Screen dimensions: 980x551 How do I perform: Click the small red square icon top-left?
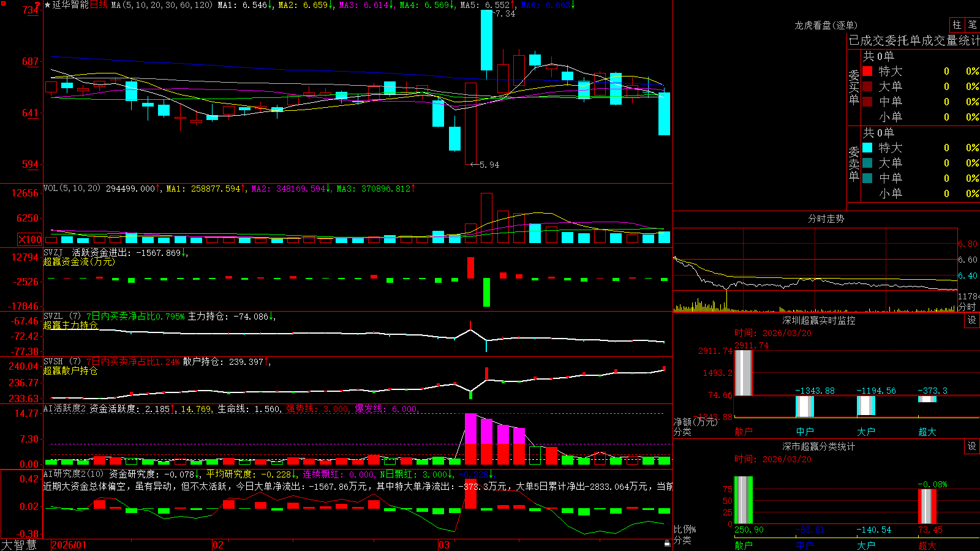[3, 4]
